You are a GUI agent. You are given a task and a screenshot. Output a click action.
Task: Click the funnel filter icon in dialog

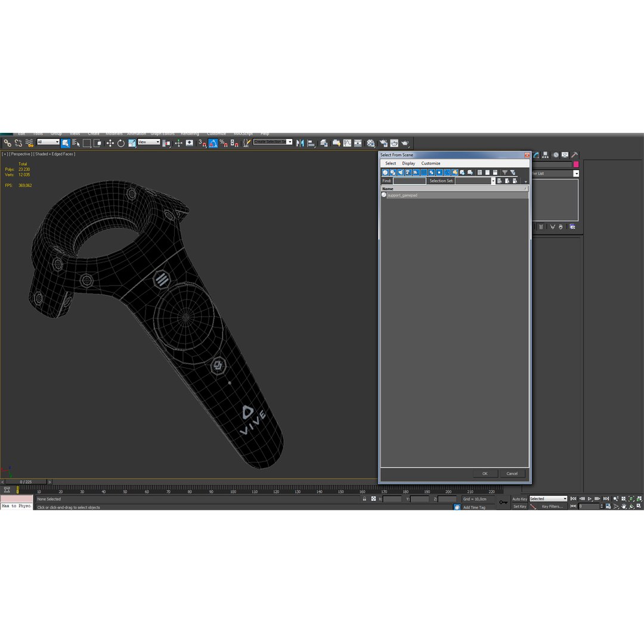(505, 172)
